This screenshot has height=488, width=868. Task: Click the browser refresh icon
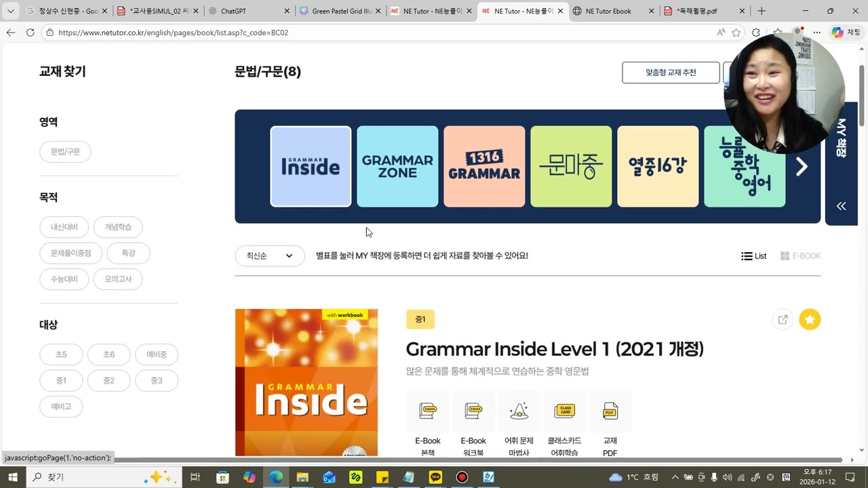[x=30, y=33]
